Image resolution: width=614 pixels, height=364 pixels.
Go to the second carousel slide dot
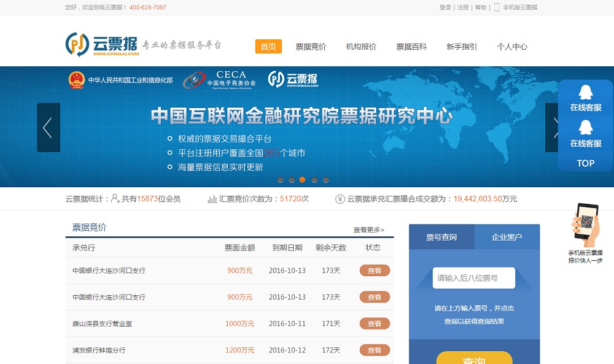[292, 180]
